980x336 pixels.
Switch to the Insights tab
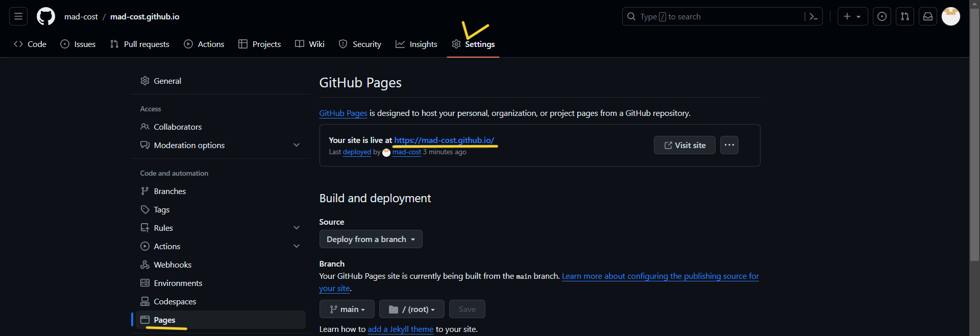click(x=416, y=44)
